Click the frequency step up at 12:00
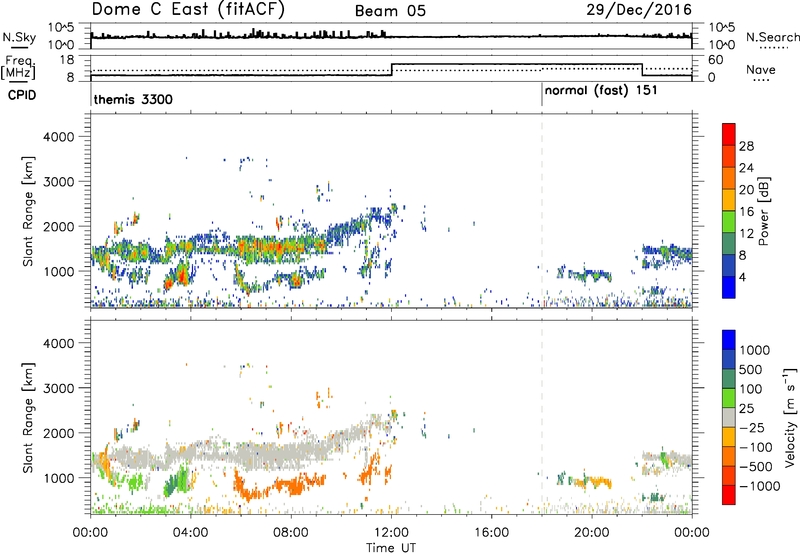This screenshot has height=554, width=800. tap(391, 70)
